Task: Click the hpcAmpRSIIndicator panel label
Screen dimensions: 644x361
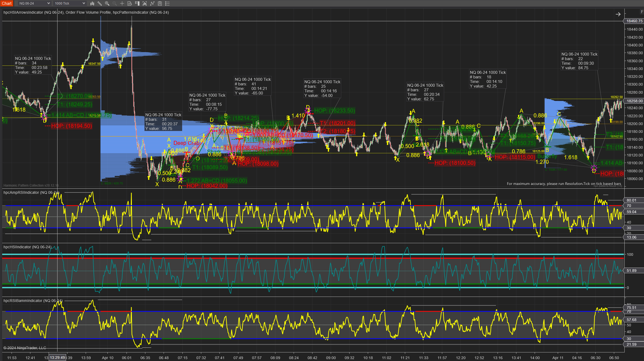Action: [x=31, y=192]
